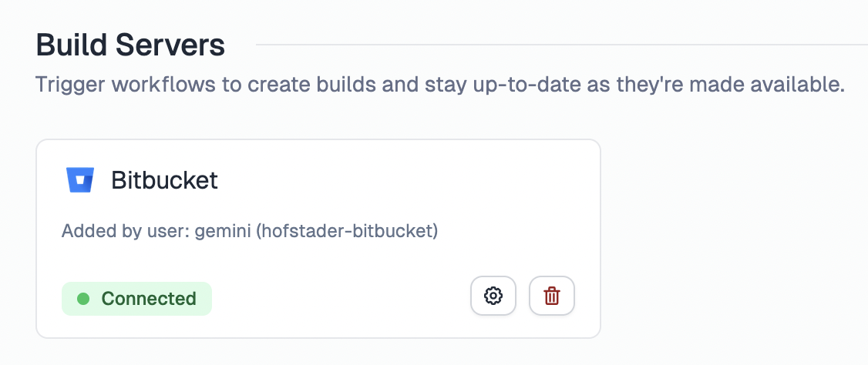Click the Bitbucket server name

click(x=164, y=180)
